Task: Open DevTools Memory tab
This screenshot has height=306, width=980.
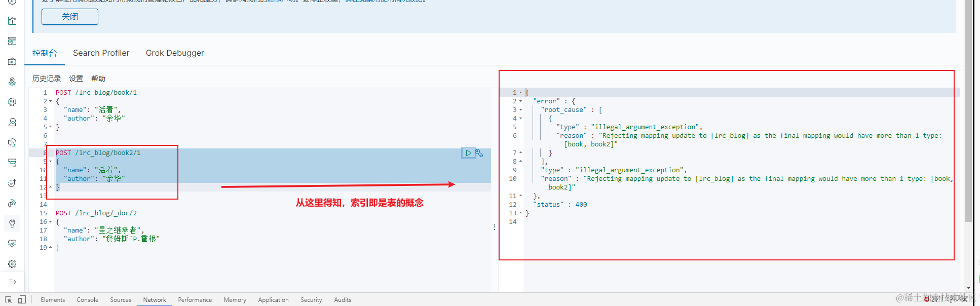Action: pos(235,300)
